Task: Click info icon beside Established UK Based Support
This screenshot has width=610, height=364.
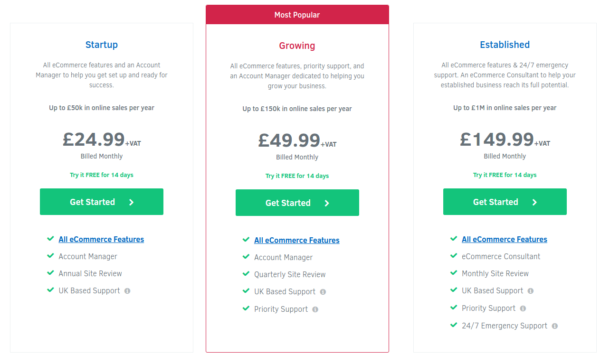Action: [531, 291]
